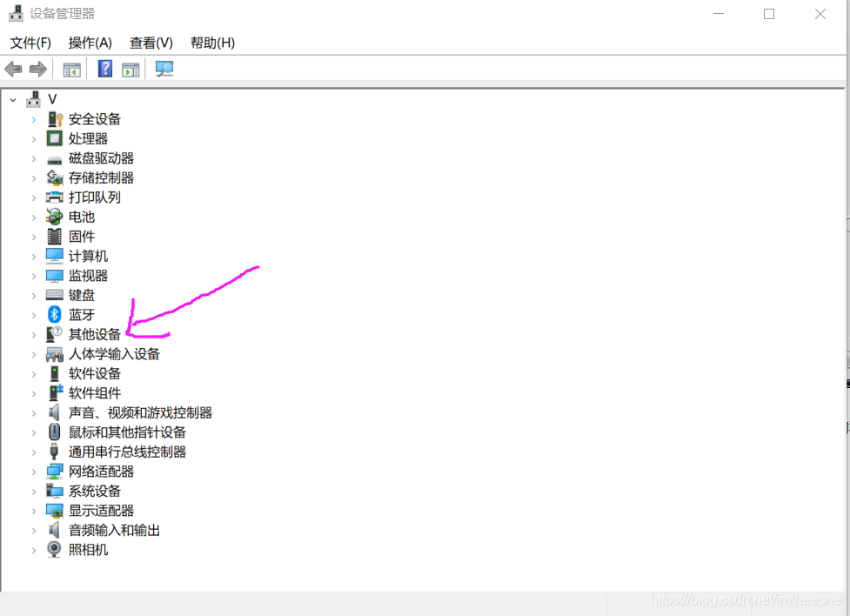This screenshot has width=850, height=616.
Task: Click the 通用串行总线控制器 USB icon
Action: pos(54,452)
